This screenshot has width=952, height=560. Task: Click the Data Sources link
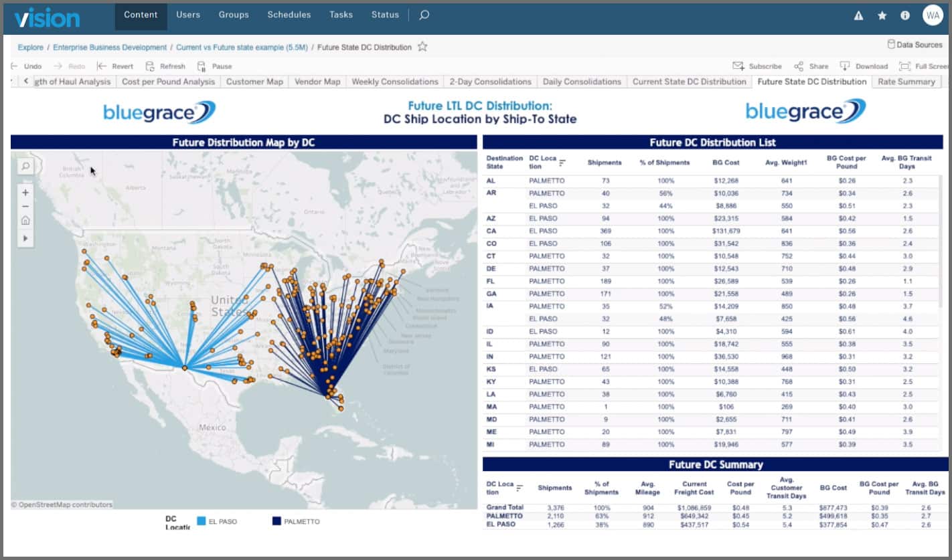click(x=919, y=45)
